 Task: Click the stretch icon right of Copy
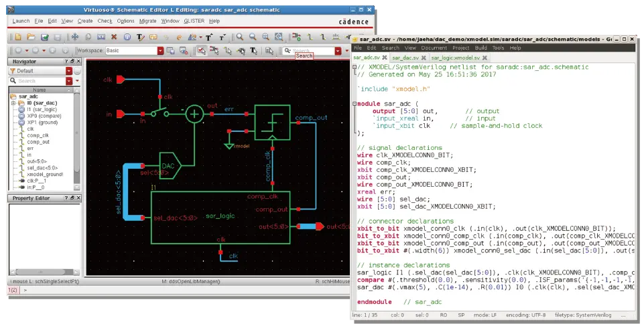pos(101,37)
